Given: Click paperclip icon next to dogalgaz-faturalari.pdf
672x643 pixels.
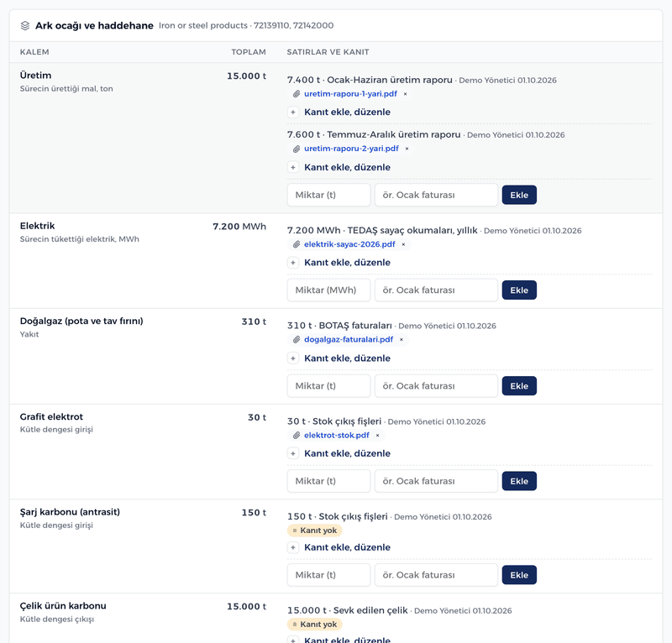Looking at the screenshot, I should click(x=297, y=340).
